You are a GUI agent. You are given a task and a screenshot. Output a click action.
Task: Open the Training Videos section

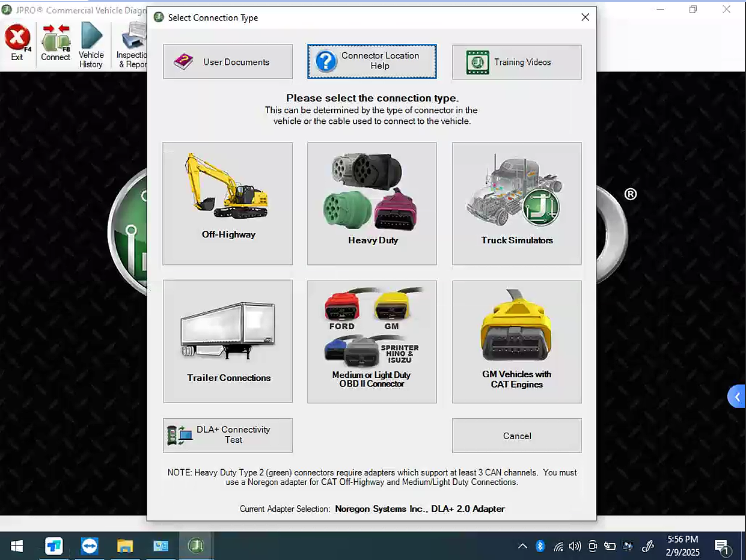point(516,62)
